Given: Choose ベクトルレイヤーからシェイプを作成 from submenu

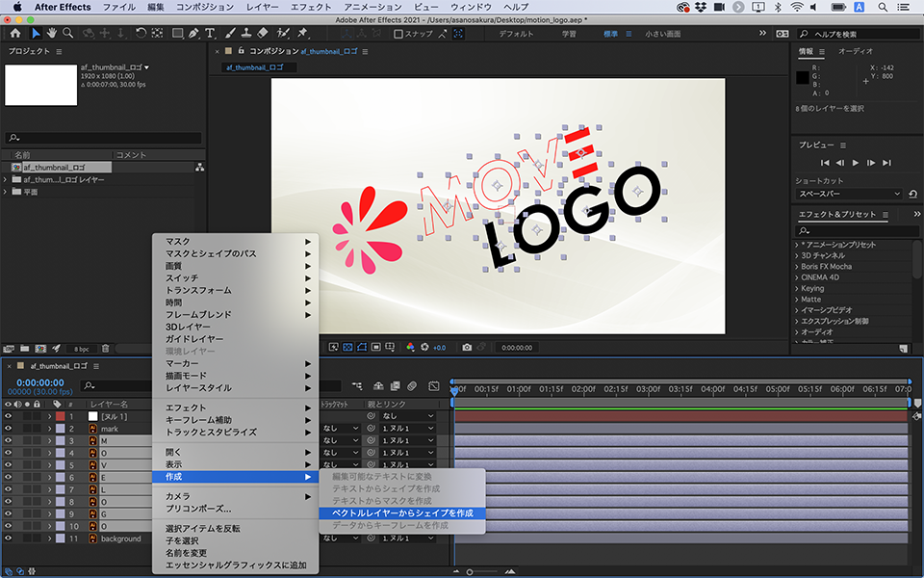Looking at the screenshot, I should click(x=402, y=513).
